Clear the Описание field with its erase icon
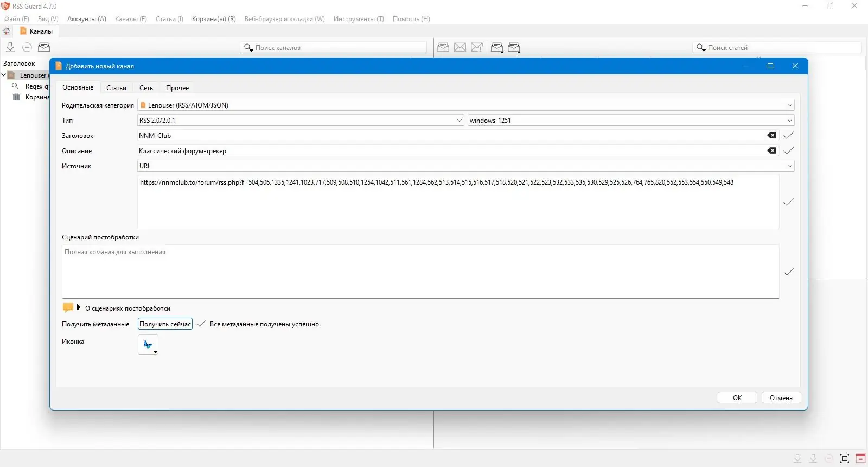The height and width of the screenshot is (467, 868). pyautogui.click(x=771, y=150)
